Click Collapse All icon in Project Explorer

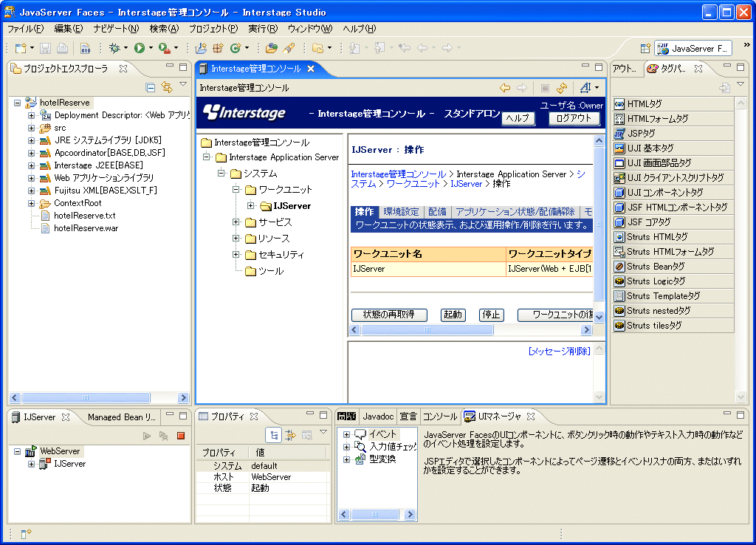[x=151, y=87]
